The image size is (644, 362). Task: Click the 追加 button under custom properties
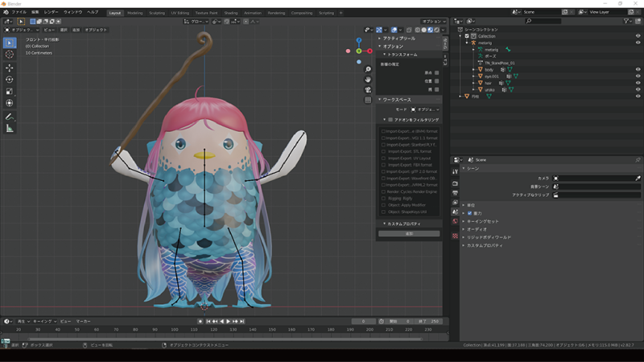(x=409, y=233)
